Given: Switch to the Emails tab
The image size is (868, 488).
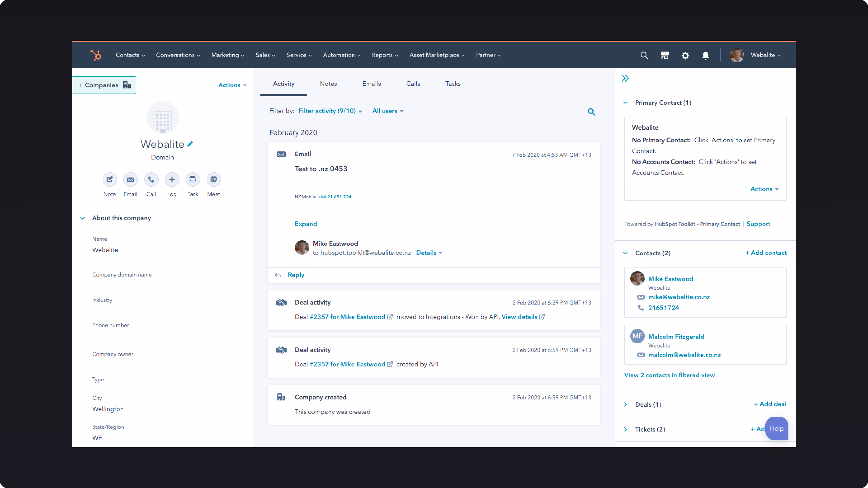Looking at the screenshot, I should (x=371, y=84).
